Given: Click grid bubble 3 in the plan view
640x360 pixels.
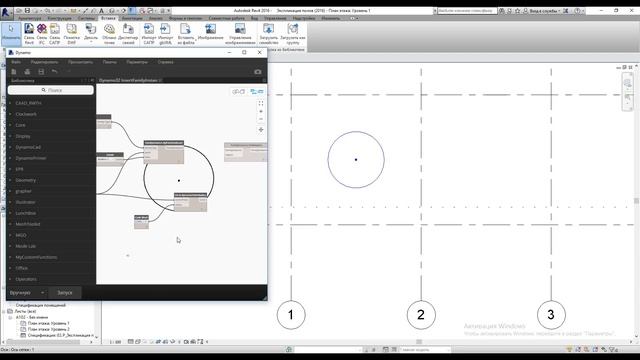Looking at the screenshot, I should (551, 315).
